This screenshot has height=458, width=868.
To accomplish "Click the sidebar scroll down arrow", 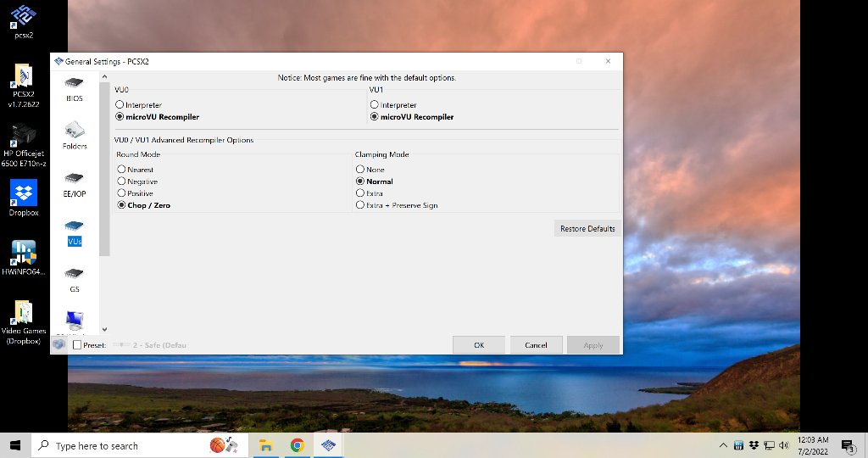I will click(x=104, y=330).
